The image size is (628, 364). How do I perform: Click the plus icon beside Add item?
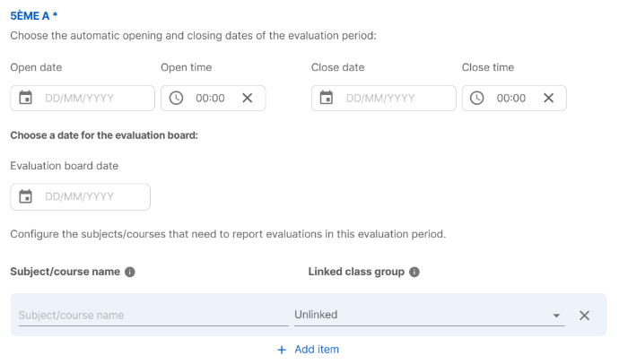pyautogui.click(x=282, y=349)
